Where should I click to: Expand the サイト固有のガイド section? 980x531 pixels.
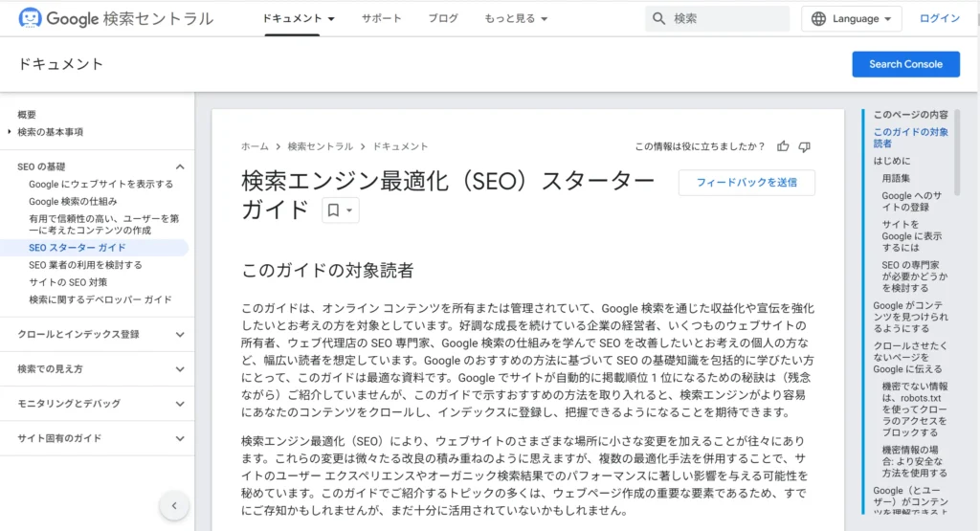[x=180, y=438]
